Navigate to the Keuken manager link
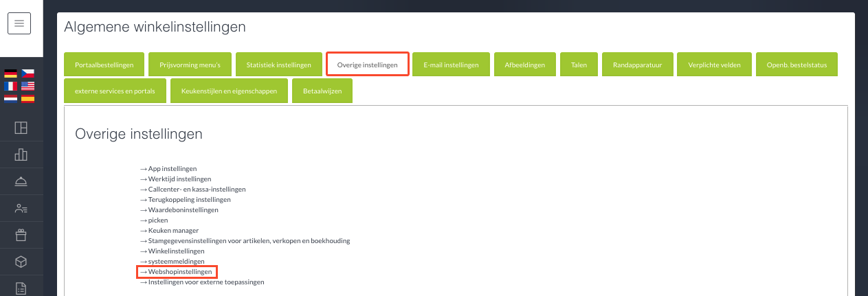Screen dimensions: 868x296 point(173,231)
